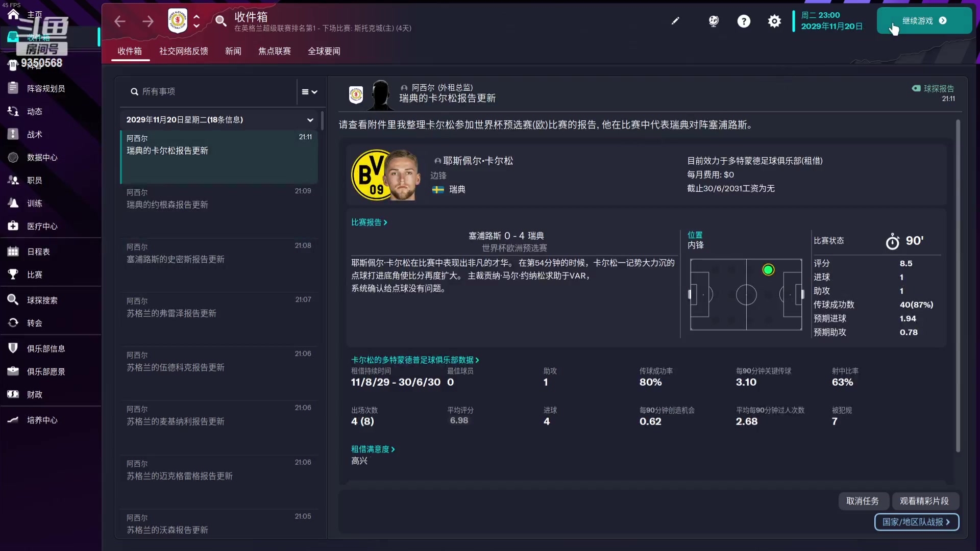Screen dimensions: 980x551
Task: Click the 继续游戏 continue button
Action: [924, 21]
